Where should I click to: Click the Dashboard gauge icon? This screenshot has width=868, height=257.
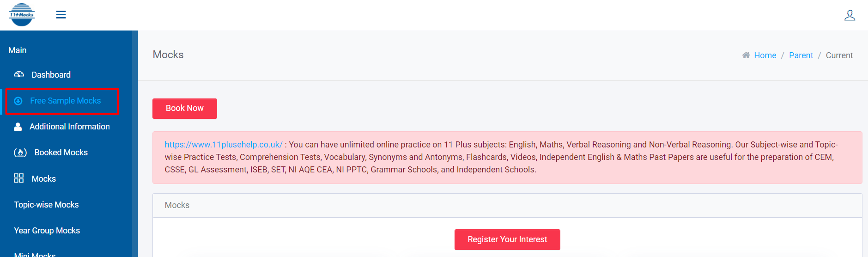pos(19,74)
